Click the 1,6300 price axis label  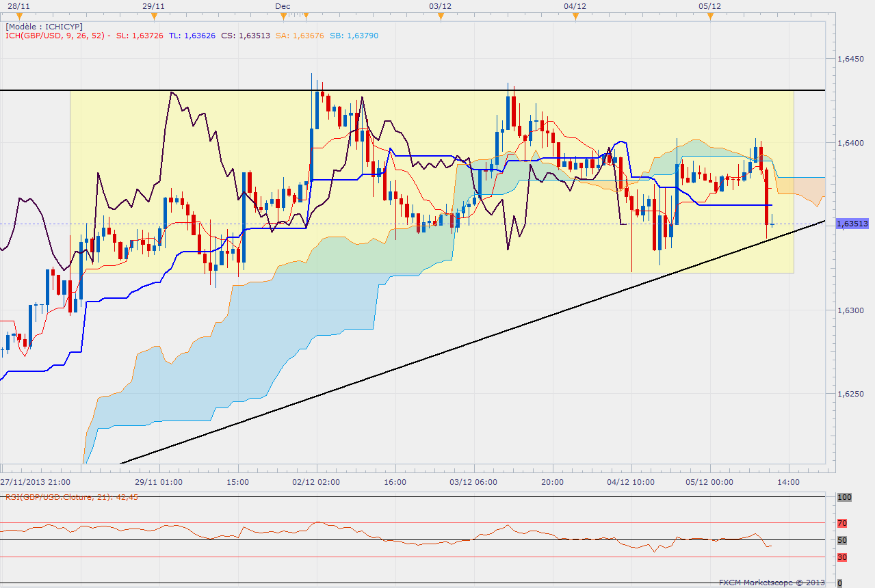851,310
